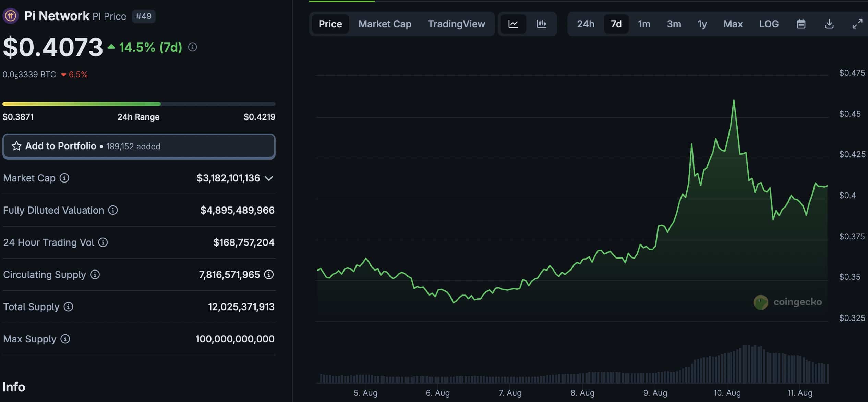Click the Pi Network coin logo
The width and height of the screenshot is (868, 402).
(x=10, y=15)
